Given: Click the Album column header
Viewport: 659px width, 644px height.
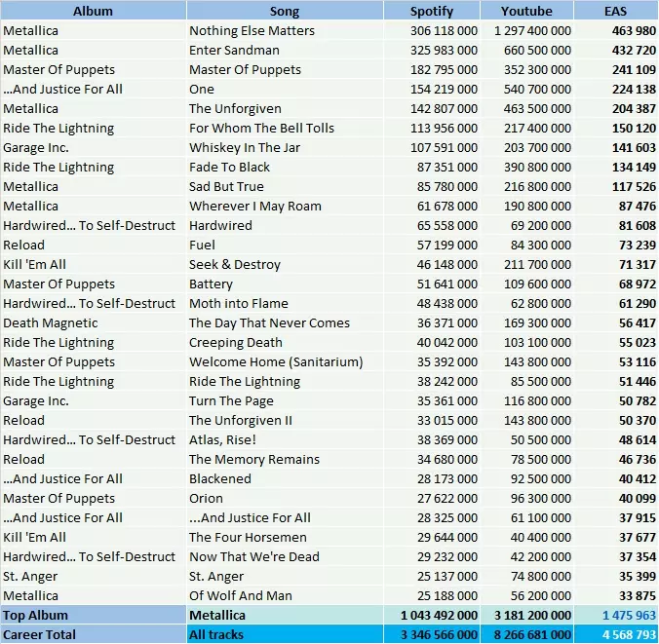Looking at the screenshot, I should point(93,11).
